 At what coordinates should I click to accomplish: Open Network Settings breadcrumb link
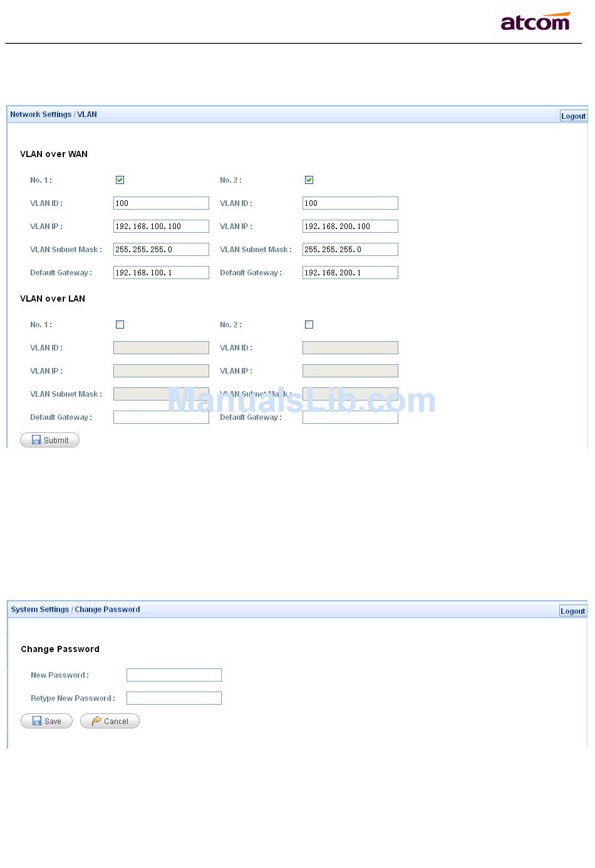(41, 115)
